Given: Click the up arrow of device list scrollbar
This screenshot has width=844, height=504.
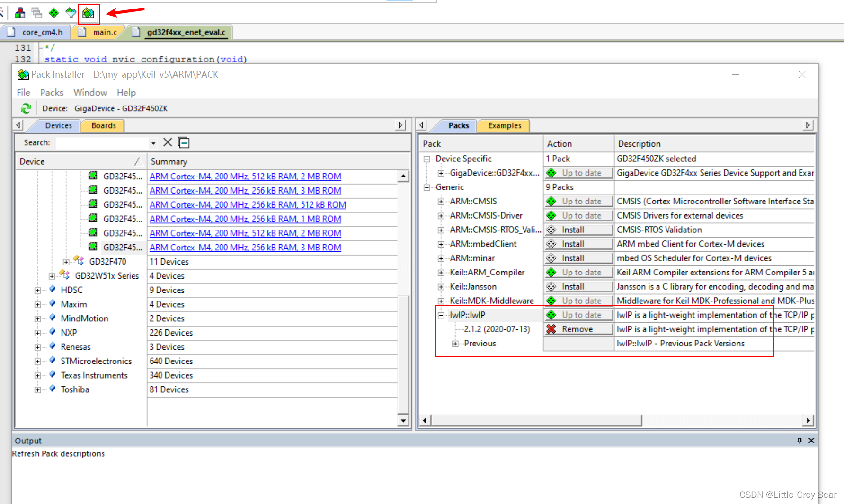Looking at the screenshot, I should tap(403, 176).
